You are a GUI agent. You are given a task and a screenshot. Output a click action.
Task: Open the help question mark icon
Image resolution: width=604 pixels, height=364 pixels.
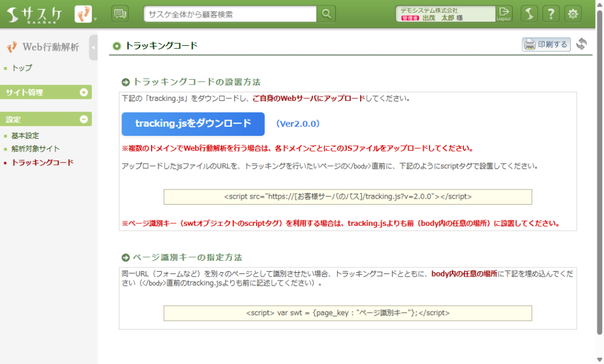(x=550, y=14)
